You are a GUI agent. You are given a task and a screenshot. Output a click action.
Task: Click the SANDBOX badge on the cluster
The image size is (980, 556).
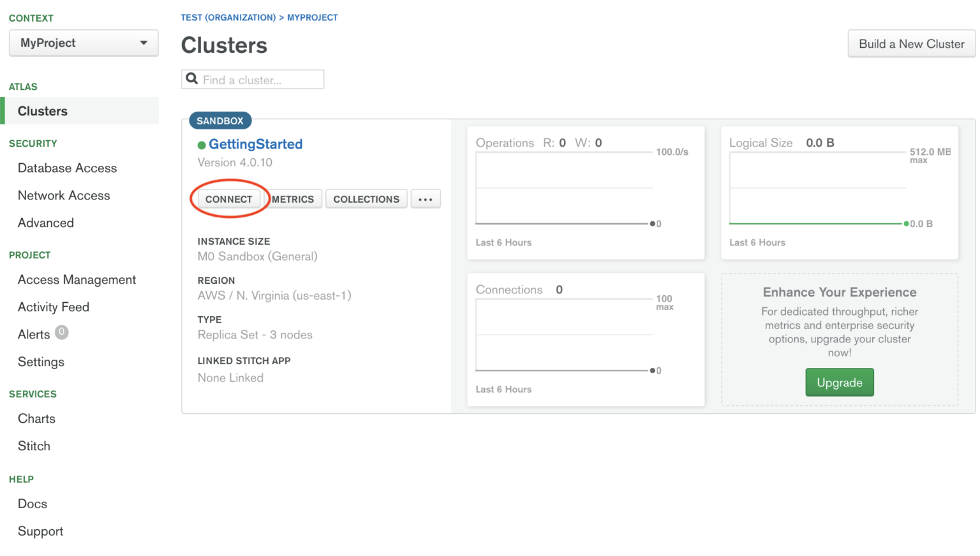point(219,120)
